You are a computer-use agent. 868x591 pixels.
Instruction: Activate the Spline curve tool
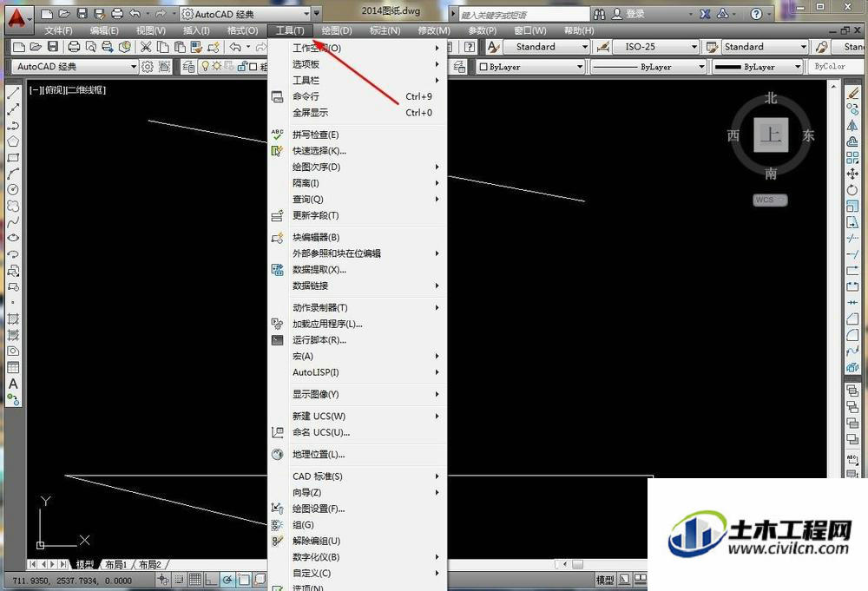[x=13, y=221]
